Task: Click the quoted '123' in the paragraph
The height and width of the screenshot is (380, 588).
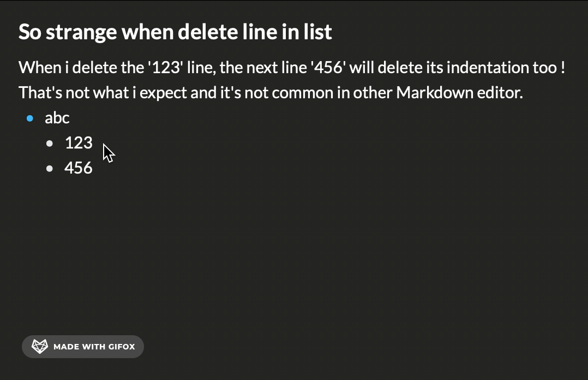Action: (165, 68)
